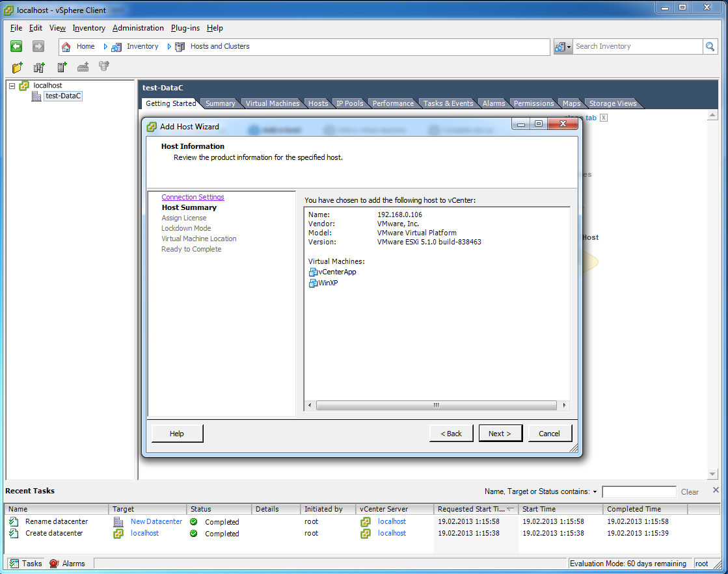Viewport: 728px width, 574px height.
Task: Expand the Inventory breadcrumb arrow
Action: (169, 46)
